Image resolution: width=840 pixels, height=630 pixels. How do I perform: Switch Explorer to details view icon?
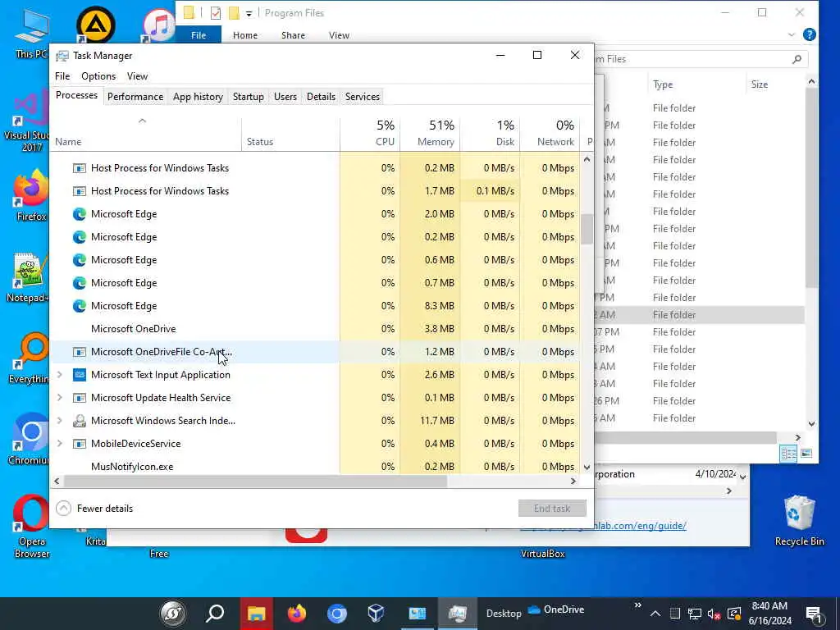pyautogui.click(x=788, y=454)
